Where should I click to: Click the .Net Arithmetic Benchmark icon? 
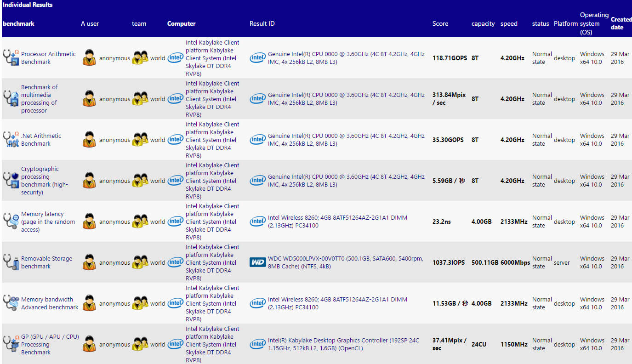tap(11, 140)
